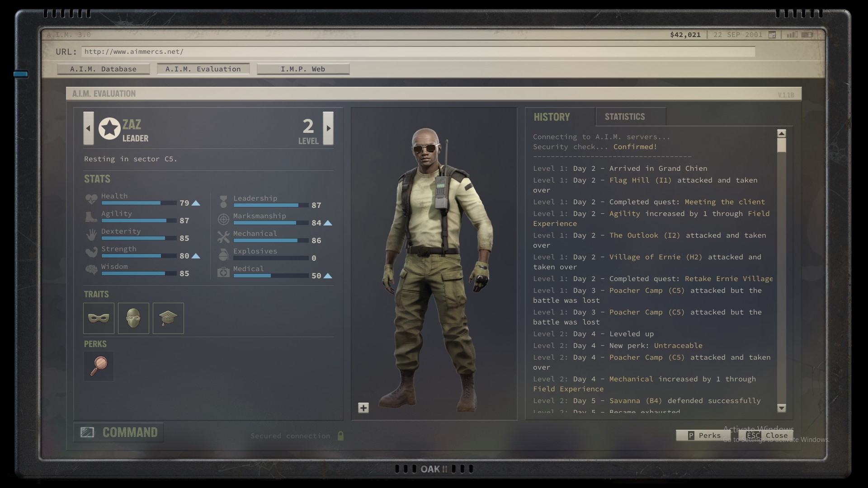Click the Strength bicep icon

(91, 252)
